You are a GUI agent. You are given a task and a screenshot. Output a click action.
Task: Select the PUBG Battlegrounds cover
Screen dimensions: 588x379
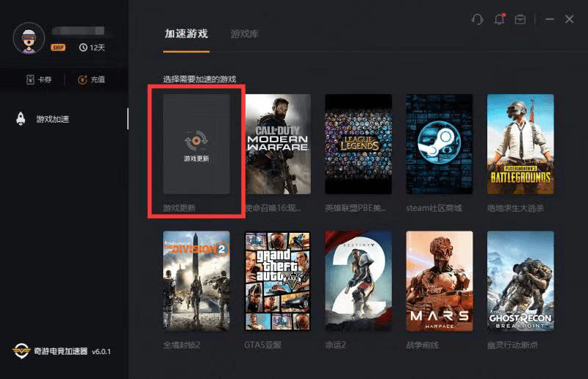(x=520, y=144)
